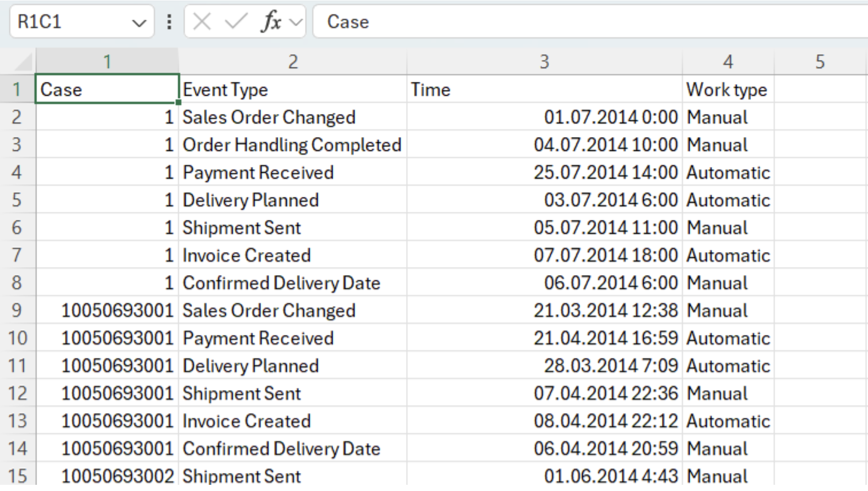Select column 3 header

point(544,62)
